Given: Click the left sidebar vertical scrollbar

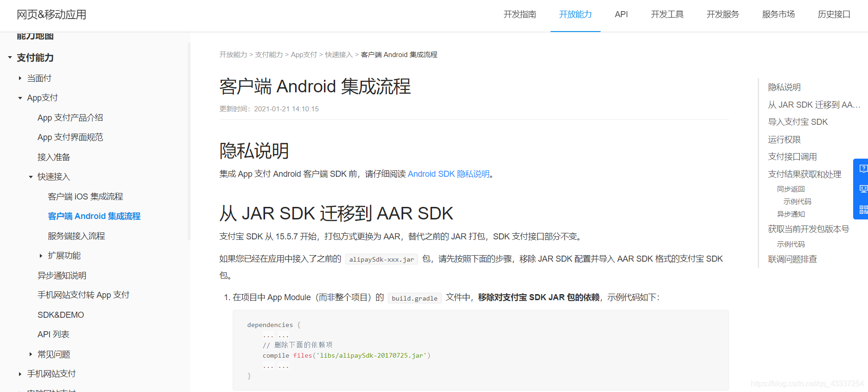Looking at the screenshot, I should (x=189, y=141).
